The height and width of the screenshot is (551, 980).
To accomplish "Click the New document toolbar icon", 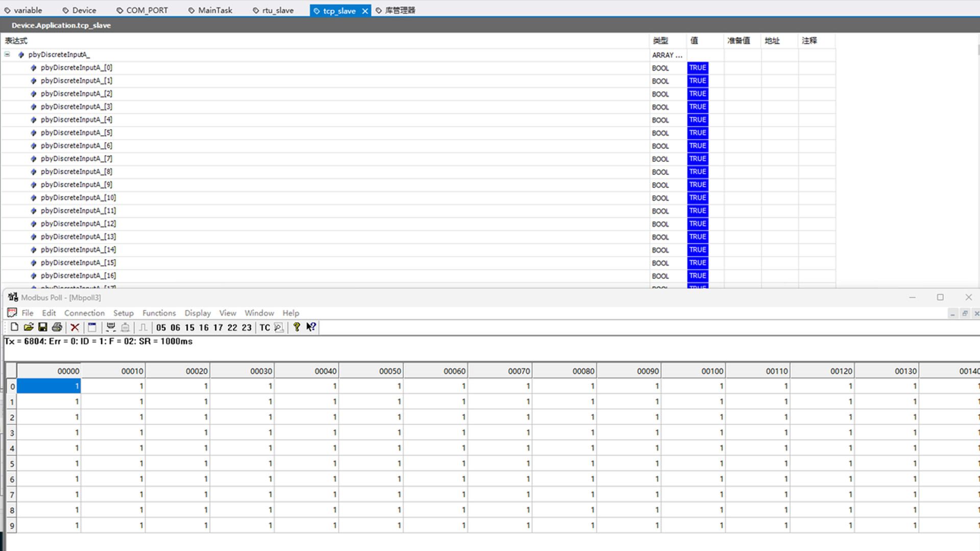I will 14,327.
